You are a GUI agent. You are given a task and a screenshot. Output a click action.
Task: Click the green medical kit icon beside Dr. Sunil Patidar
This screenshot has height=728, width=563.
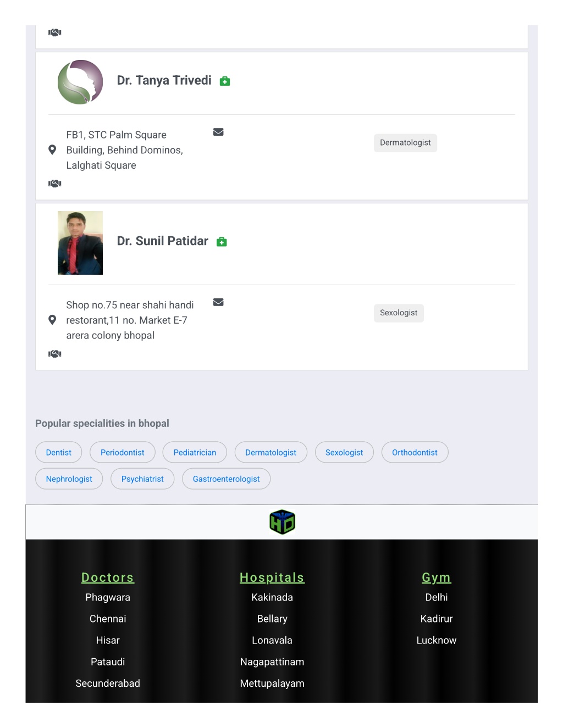tap(222, 242)
